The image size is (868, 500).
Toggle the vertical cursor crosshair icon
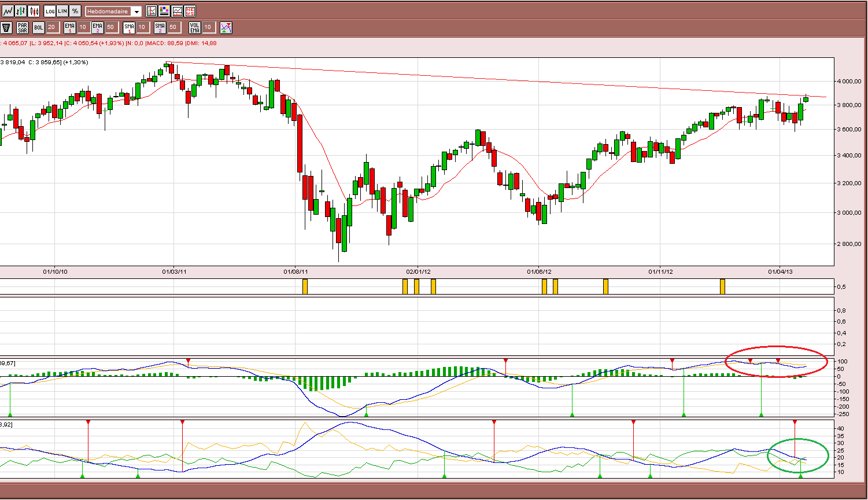point(152,11)
